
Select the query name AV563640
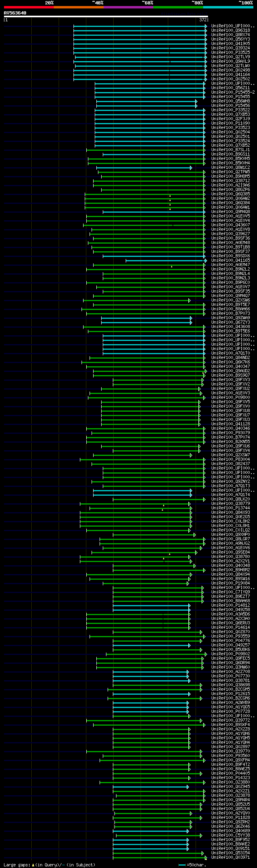tap(15, 13)
